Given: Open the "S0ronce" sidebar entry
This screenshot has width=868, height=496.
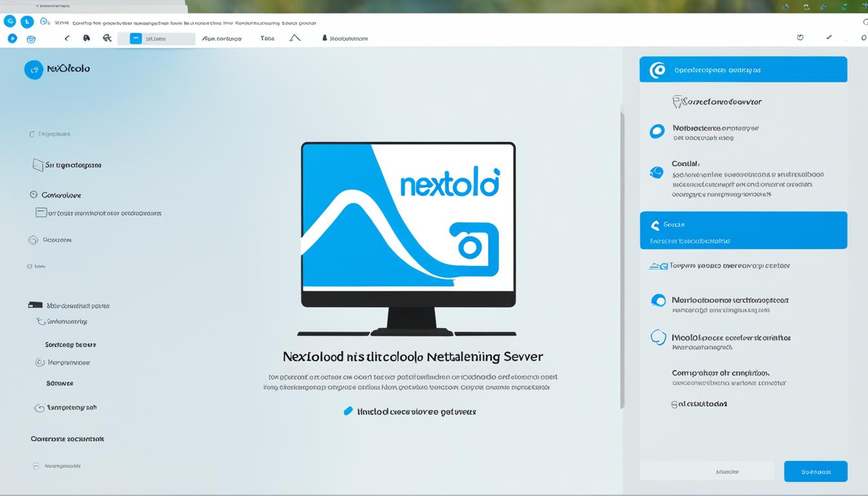Looking at the screenshot, I should 60,383.
